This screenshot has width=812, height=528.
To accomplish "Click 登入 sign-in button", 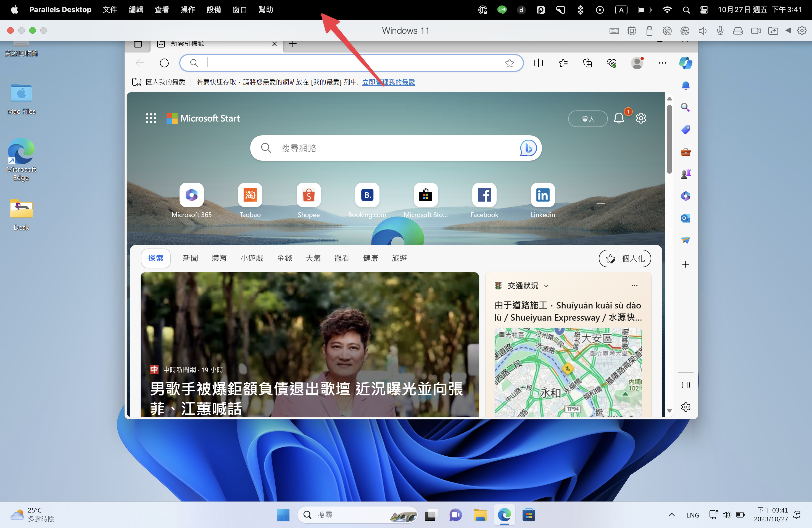I will click(587, 119).
